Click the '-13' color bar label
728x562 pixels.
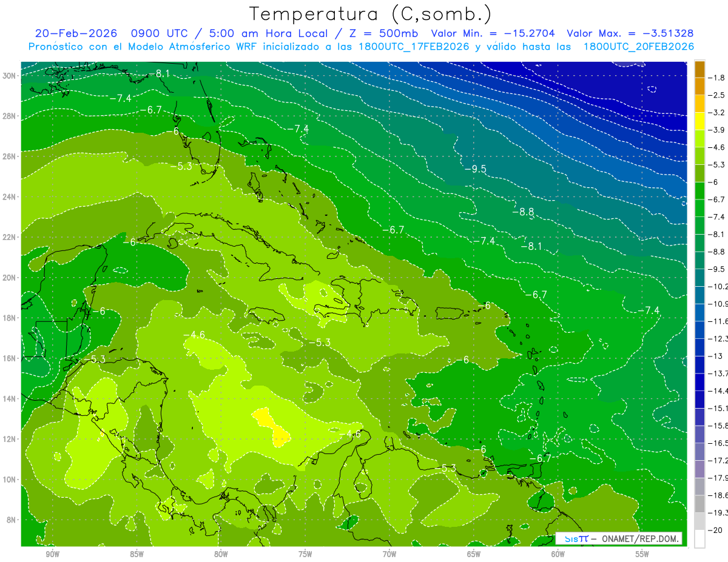(715, 356)
